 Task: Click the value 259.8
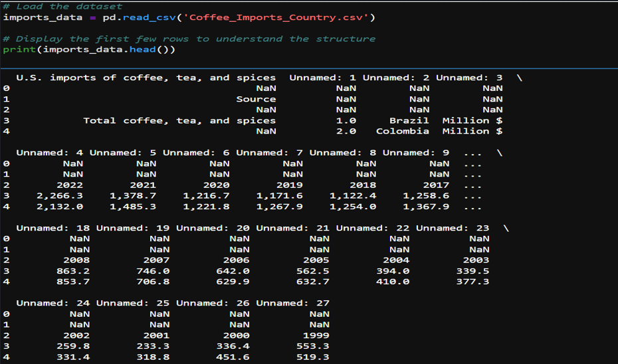(73, 346)
